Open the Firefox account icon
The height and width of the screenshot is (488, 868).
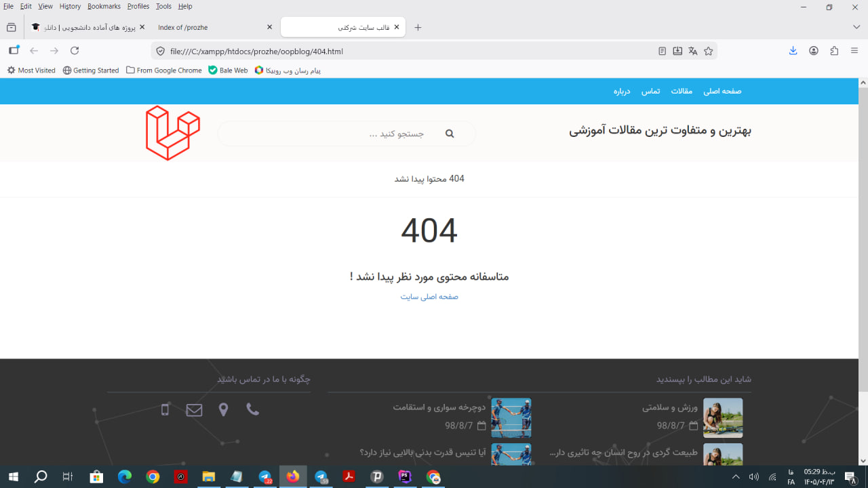pyautogui.click(x=814, y=51)
